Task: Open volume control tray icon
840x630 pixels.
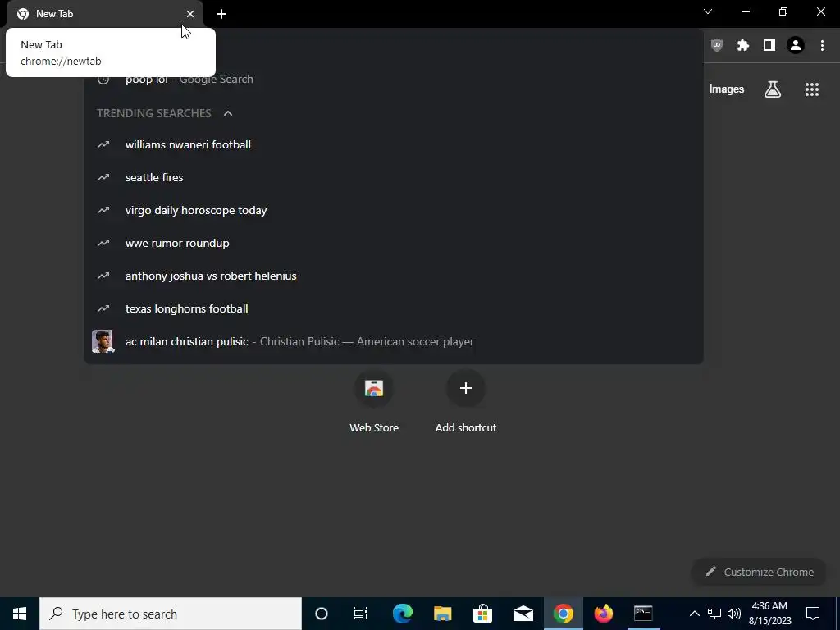Action: click(734, 614)
